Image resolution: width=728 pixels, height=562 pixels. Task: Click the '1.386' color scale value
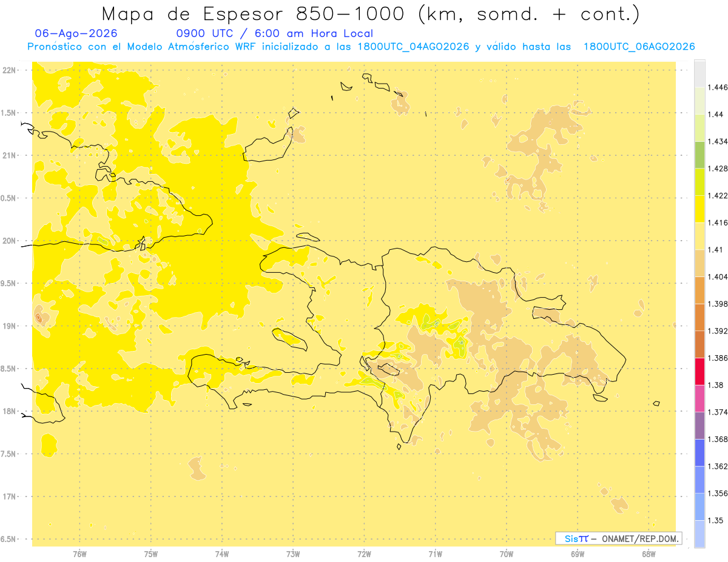pos(718,358)
